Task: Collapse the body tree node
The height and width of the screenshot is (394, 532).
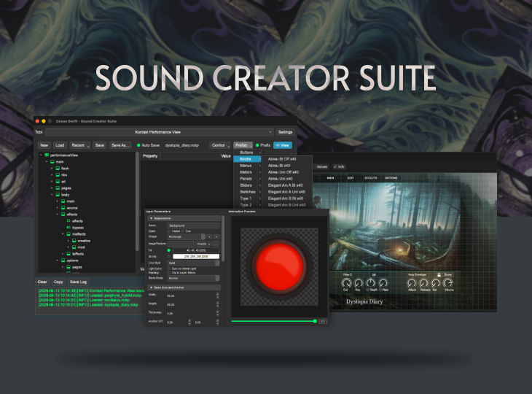Action: 52,195
